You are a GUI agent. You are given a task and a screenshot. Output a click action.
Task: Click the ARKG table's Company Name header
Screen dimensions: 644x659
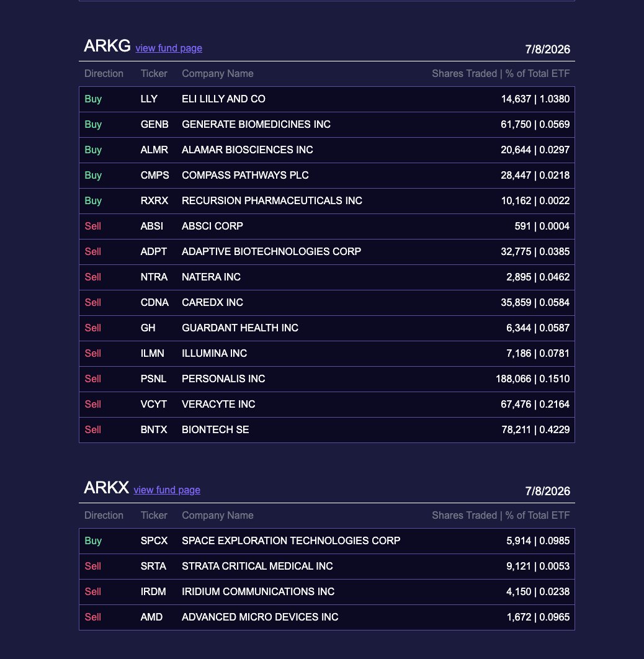[x=218, y=74]
